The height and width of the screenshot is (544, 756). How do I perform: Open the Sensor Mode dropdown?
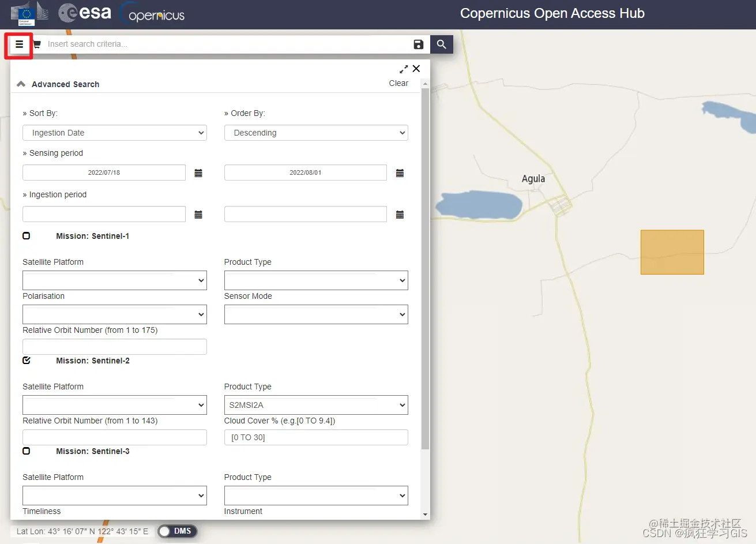click(316, 314)
